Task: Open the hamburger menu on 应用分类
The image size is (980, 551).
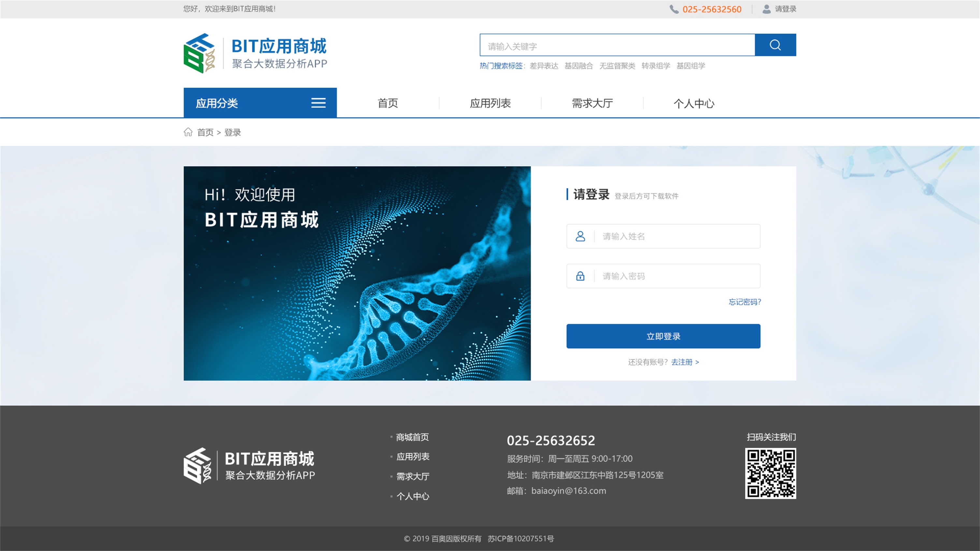Action: click(318, 103)
